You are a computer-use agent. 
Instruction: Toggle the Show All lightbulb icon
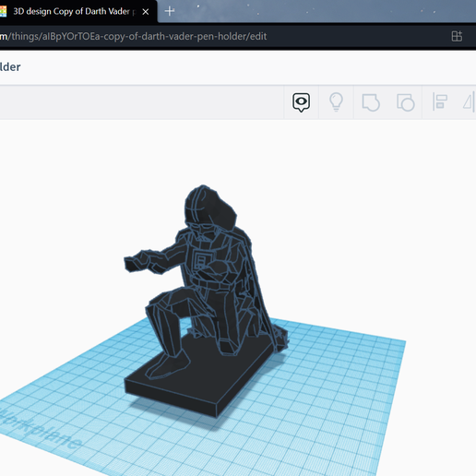tap(336, 101)
